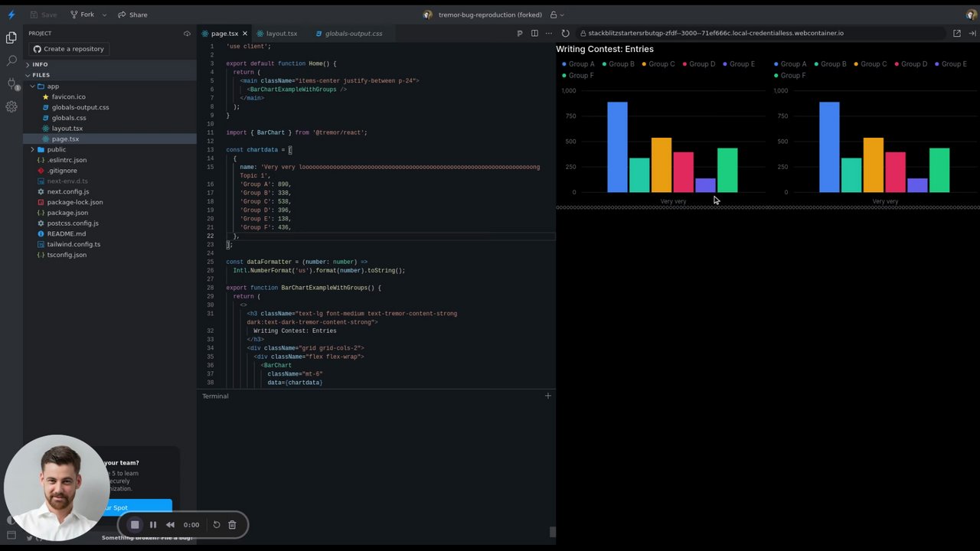
Task: Toggle the Group A legend item in left chart
Action: pyautogui.click(x=578, y=64)
